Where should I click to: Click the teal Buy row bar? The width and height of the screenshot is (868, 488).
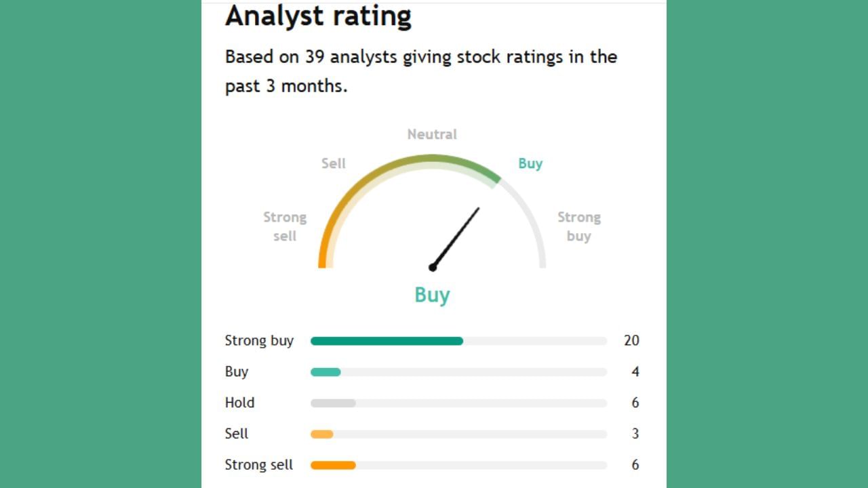(x=325, y=372)
